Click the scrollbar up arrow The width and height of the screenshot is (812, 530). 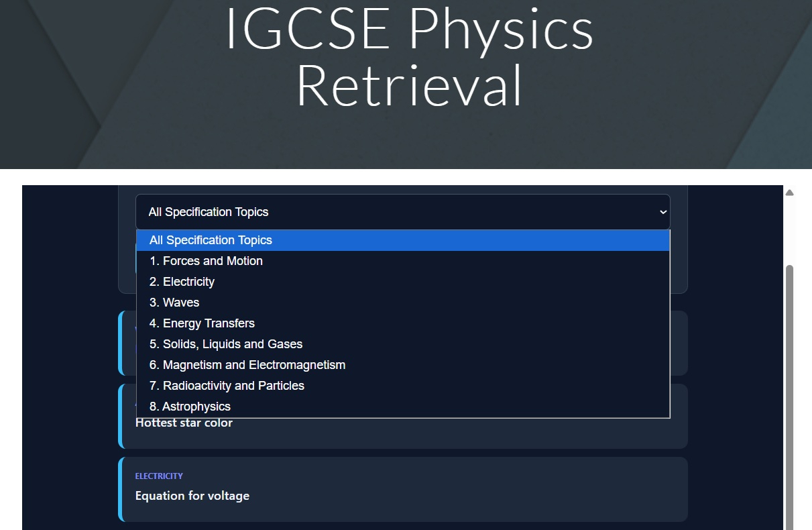pos(789,193)
